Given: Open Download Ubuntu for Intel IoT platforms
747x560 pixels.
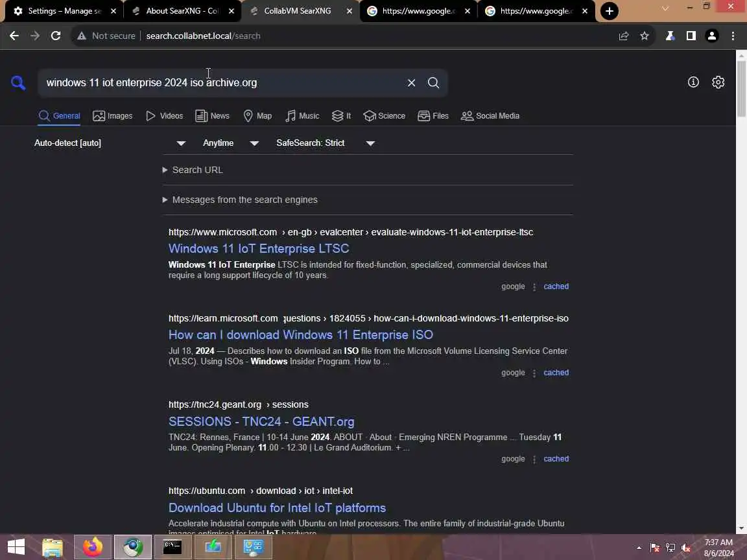Looking at the screenshot, I should pos(277,507).
